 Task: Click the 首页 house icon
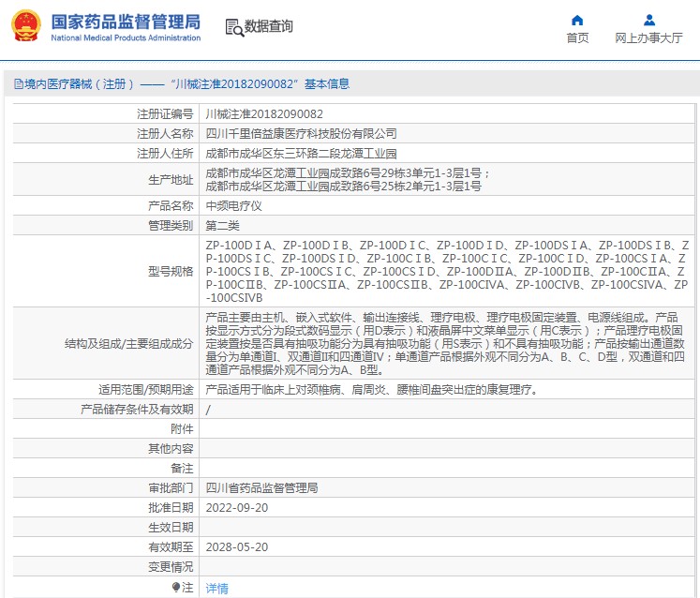(x=577, y=20)
